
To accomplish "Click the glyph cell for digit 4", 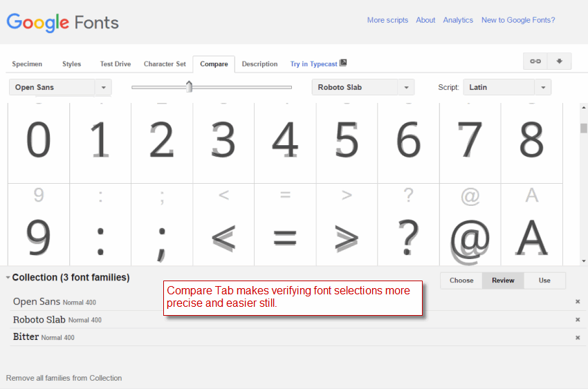I will 285,143.
